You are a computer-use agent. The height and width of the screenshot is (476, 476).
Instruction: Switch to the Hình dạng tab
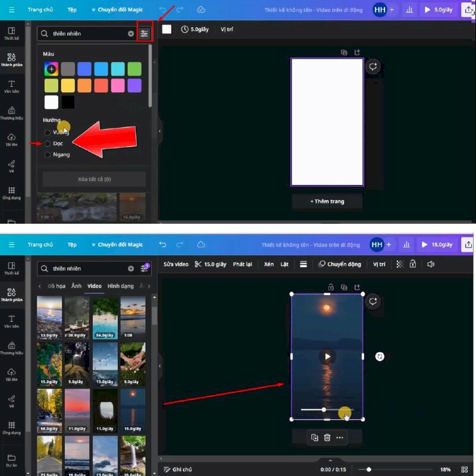pos(121,286)
